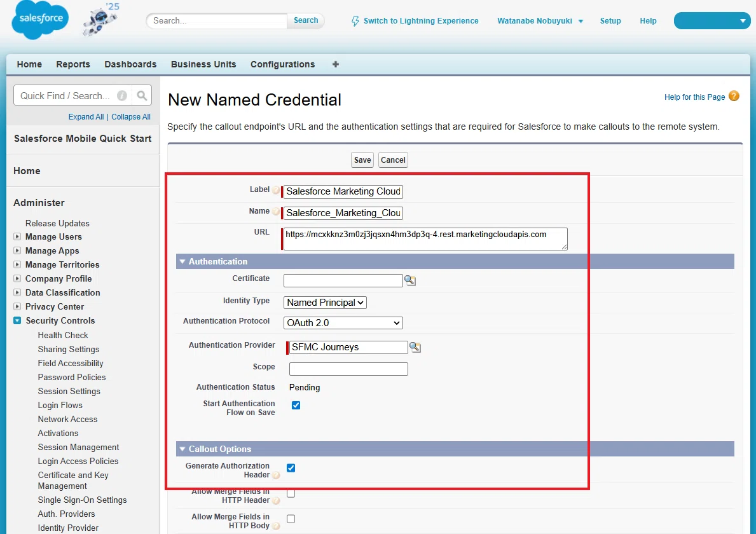
Task: Open the Help link in header
Action: click(x=648, y=21)
